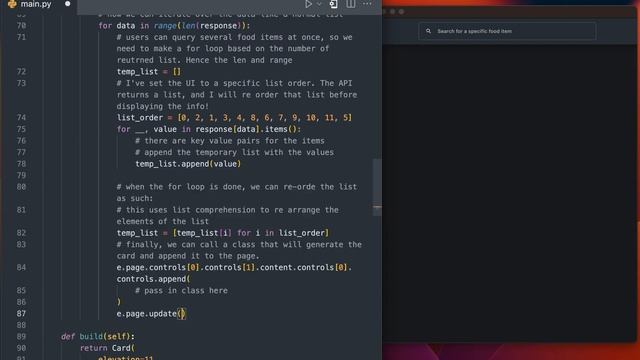Split the editor with the split icon
640x360 pixels.
click(x=351, y=4)
